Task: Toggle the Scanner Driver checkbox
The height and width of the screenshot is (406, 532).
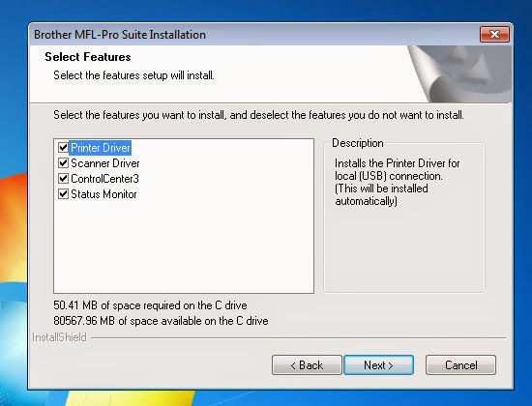Action: [x=63, y=163]
